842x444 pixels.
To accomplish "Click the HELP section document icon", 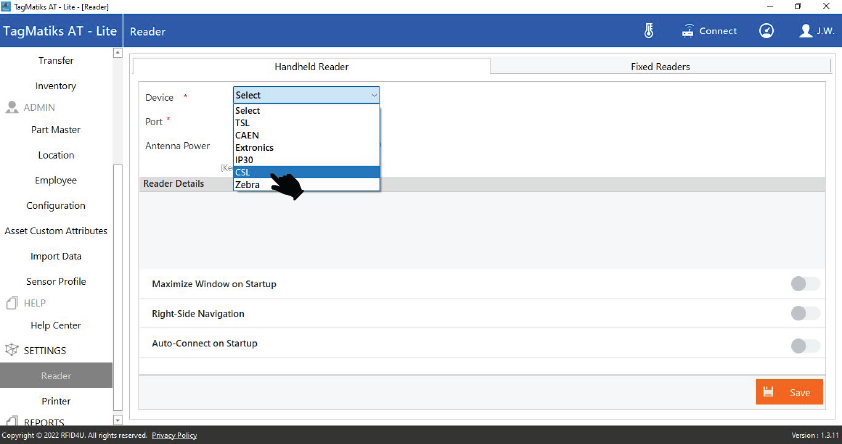I will pyautogui.click(x=13, y=303).
